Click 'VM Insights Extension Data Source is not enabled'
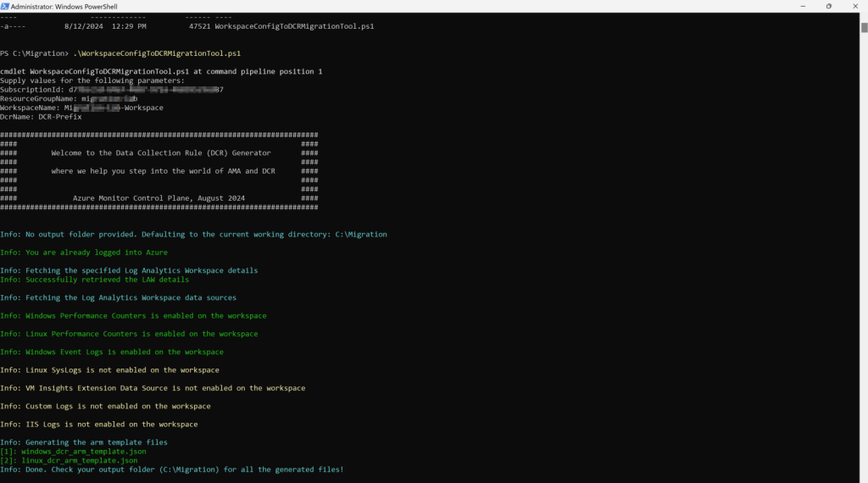This screenshot has width=868, height=483. (153, 388)
